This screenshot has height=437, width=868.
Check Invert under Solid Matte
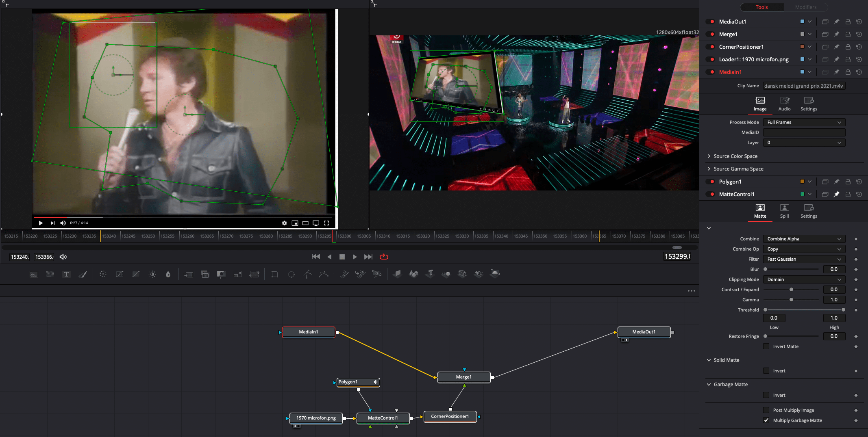[x=766, y=371]
